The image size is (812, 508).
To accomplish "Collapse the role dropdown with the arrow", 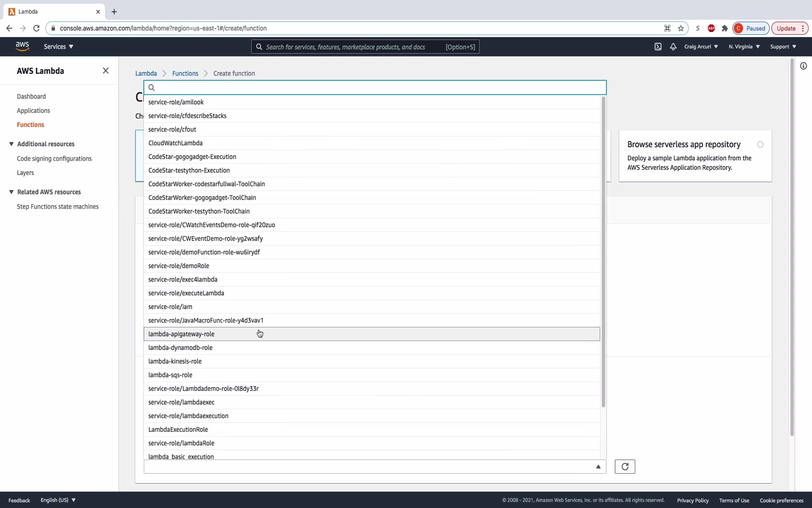I will click(x=598, y=467).
